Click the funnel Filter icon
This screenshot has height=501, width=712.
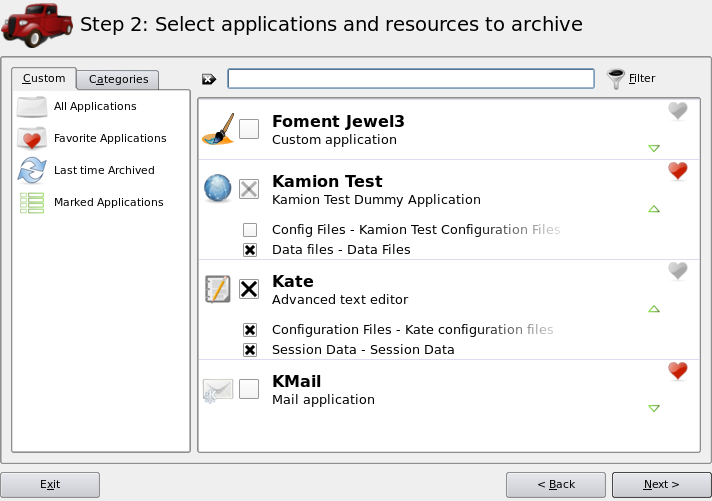(x=616, y=79)
